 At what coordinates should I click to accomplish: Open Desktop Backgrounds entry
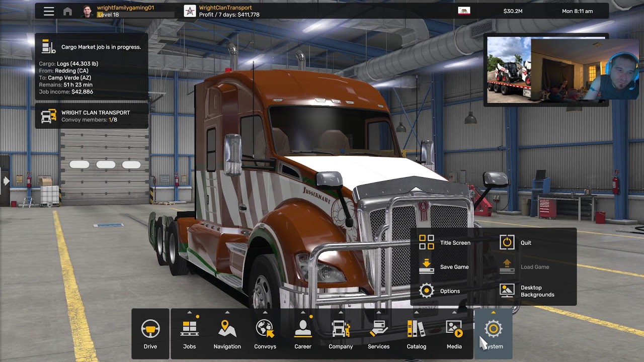[x=527, y=291]
